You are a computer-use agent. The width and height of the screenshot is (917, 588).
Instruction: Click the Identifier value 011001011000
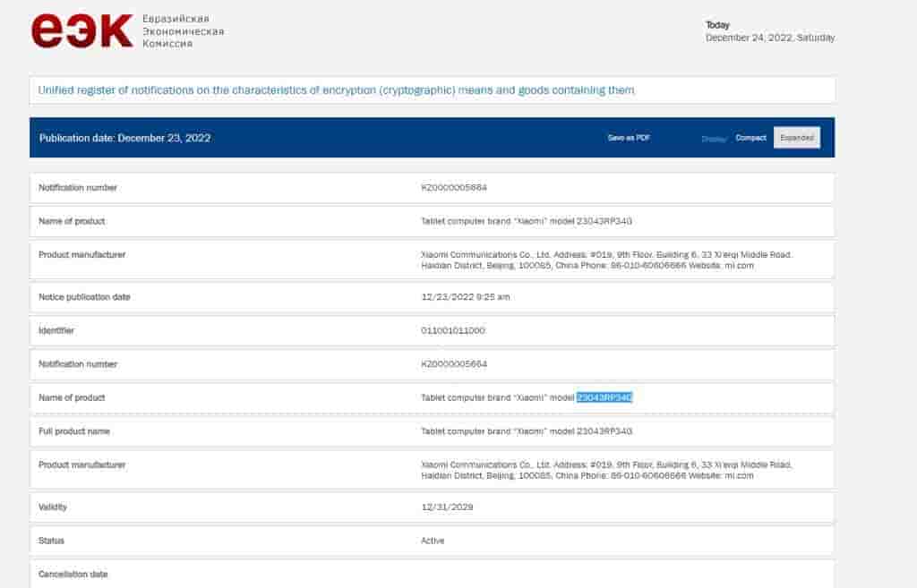tap(452, 330)
